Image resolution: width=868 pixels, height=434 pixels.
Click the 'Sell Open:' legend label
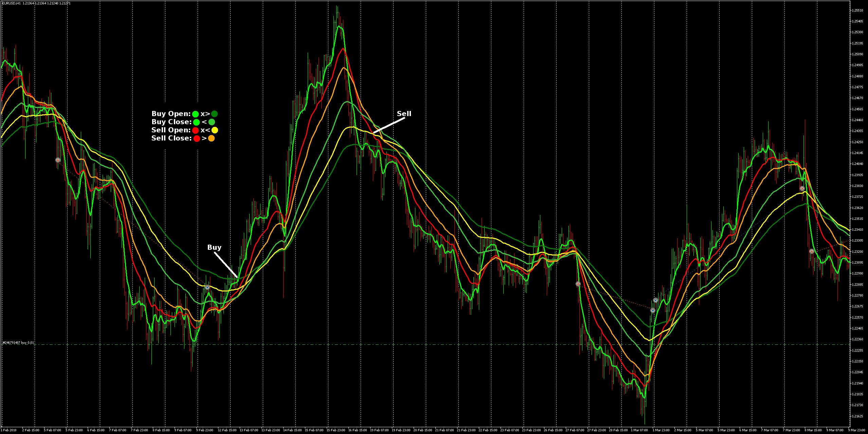pyautogui.click(x=171, y=130)
